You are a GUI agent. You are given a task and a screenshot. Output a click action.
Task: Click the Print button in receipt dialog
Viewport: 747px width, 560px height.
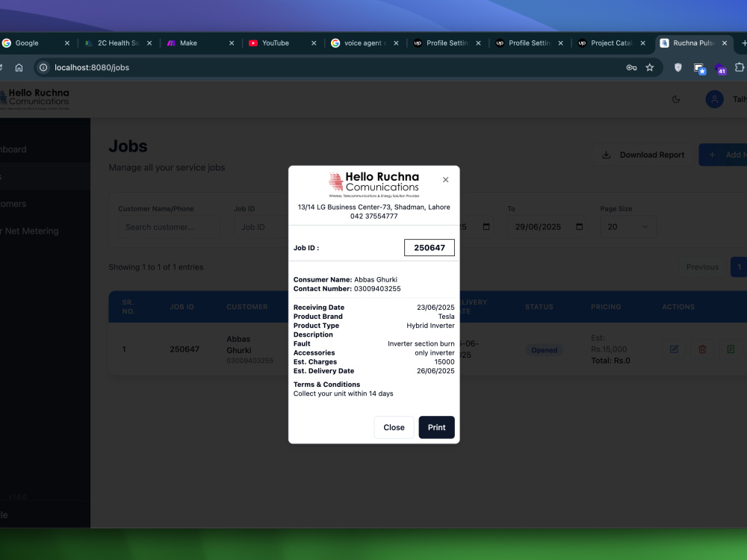point(436,427)
